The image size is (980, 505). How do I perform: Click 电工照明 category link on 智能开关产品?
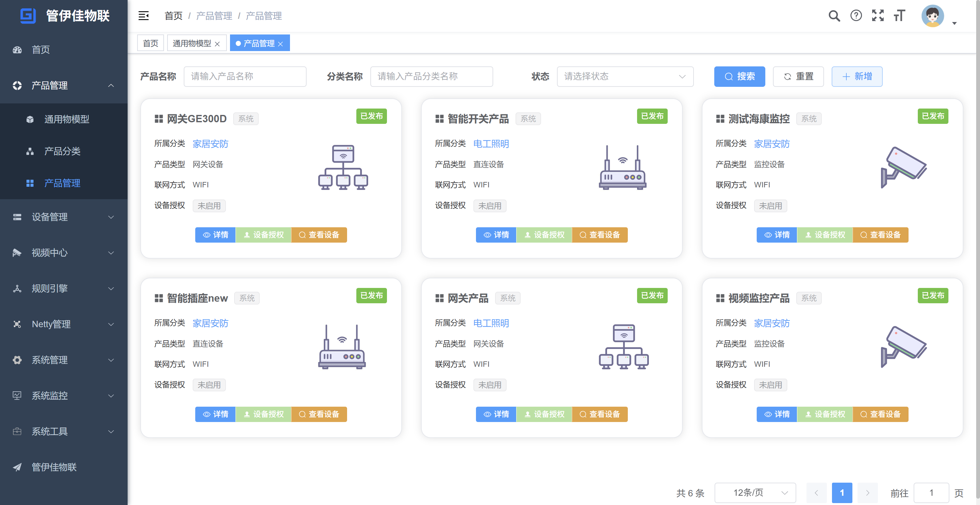pos(491,144)
